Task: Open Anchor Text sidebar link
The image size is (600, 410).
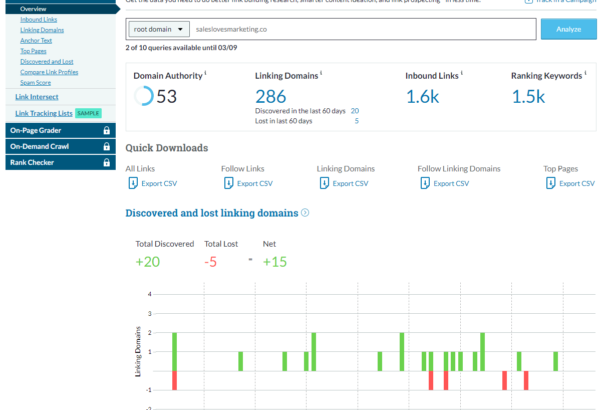Action: 36,41
